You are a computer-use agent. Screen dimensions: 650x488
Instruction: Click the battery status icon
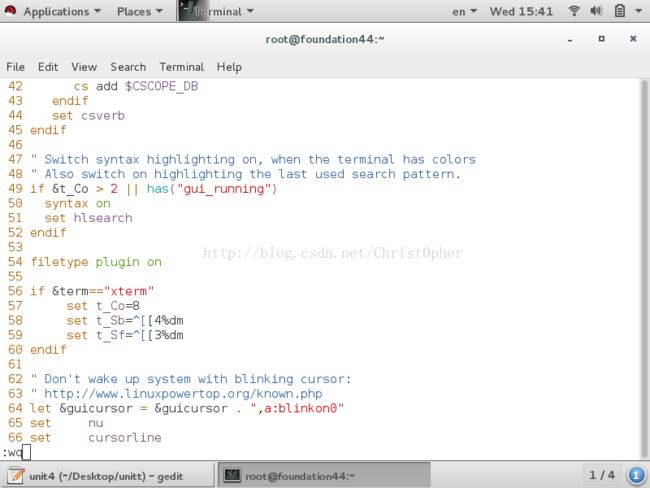point(620,11)
